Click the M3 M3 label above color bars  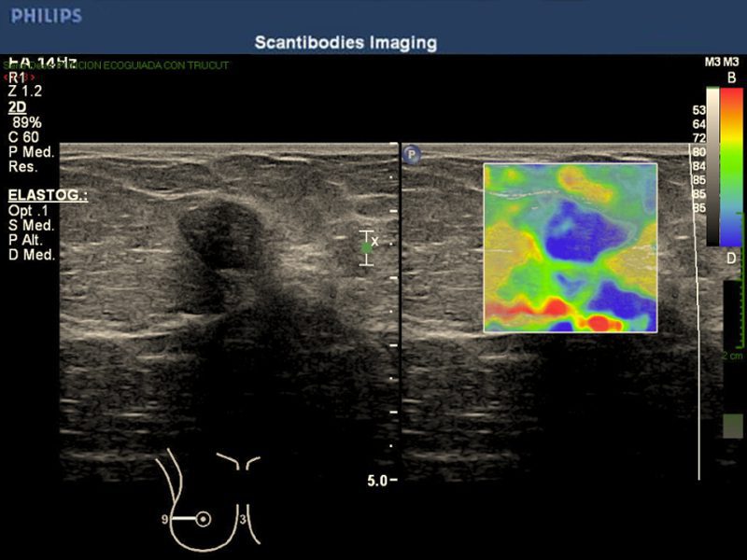[722, 62]
